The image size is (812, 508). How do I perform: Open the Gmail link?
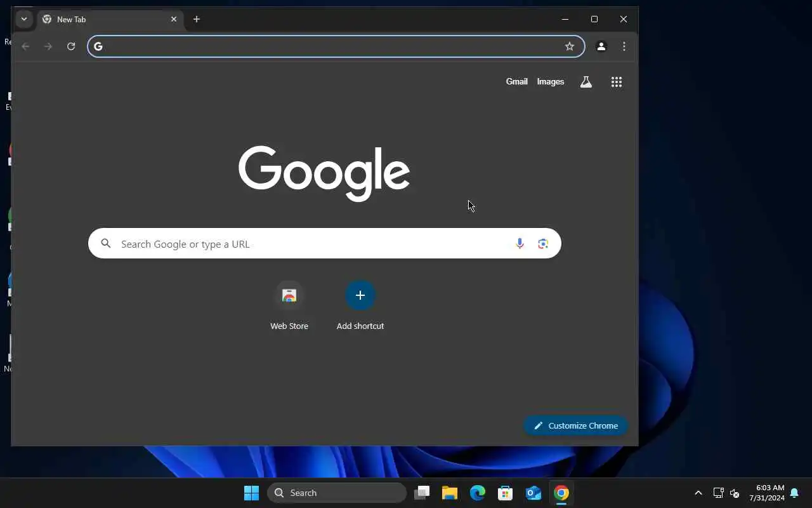[516, 82]
